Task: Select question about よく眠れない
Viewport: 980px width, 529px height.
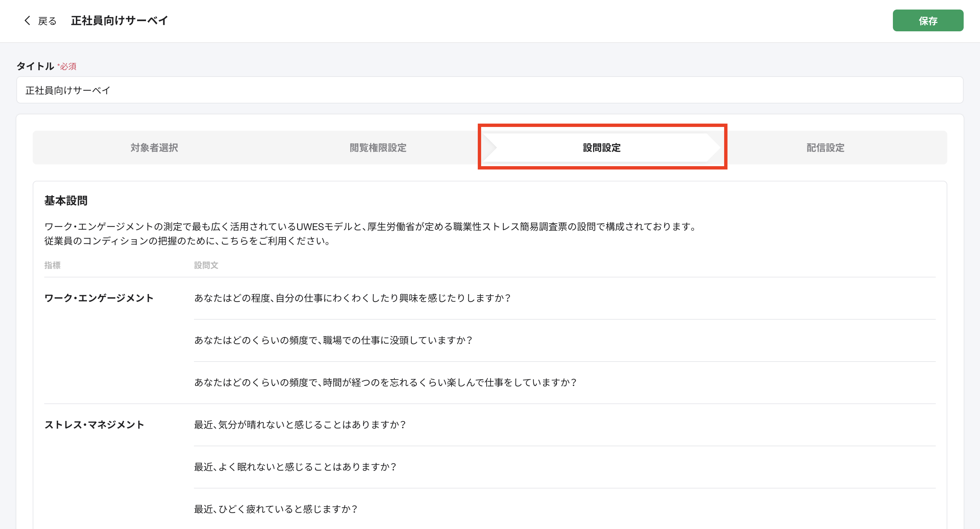Action: [x=295, y=467]
